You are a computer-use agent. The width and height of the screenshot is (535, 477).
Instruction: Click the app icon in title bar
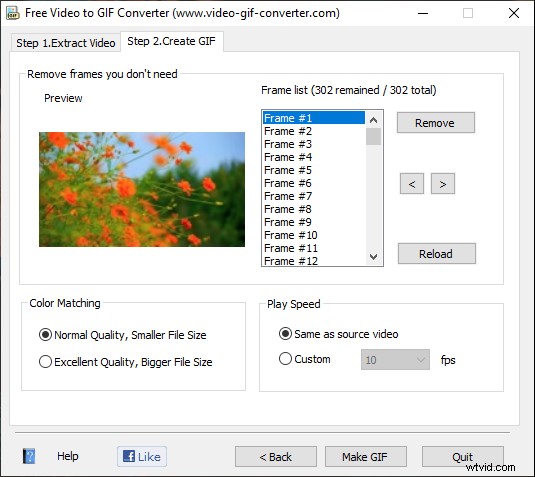tap(13, 13)
